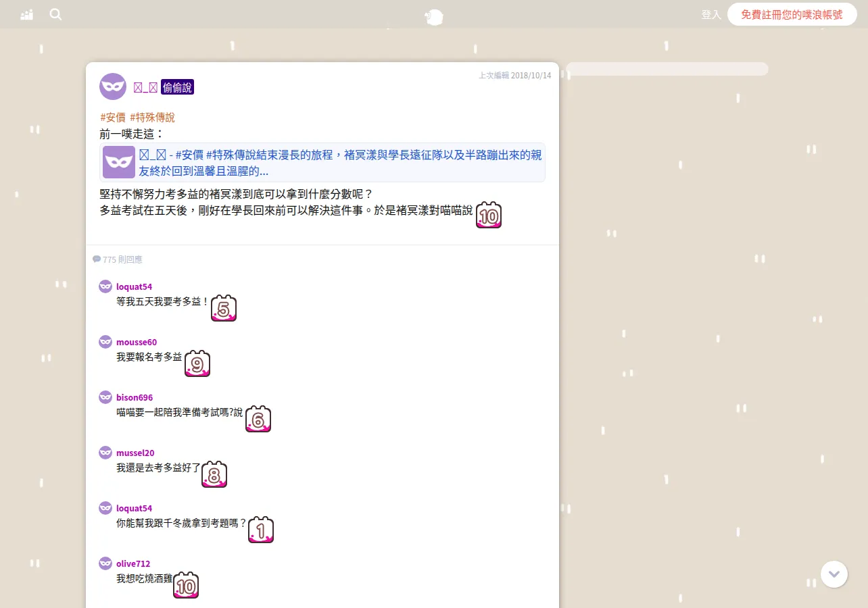868x608 pixels.
Task: Click the 偷偷說 whisper badge
Action: click(x=177, y=87)
